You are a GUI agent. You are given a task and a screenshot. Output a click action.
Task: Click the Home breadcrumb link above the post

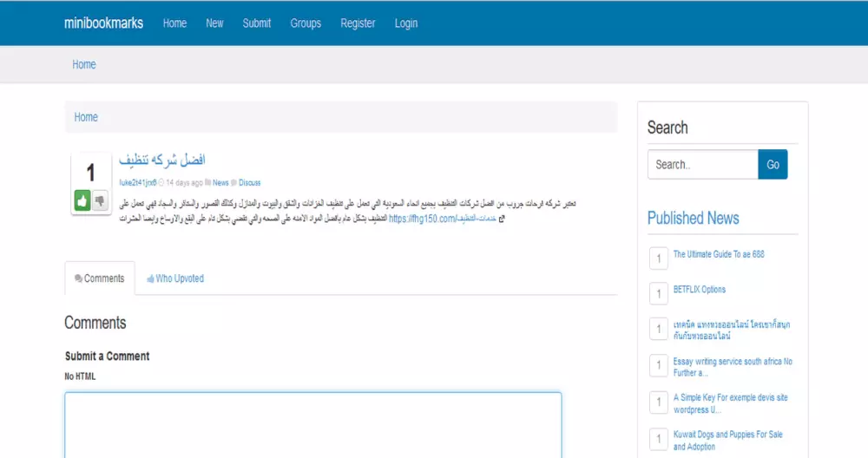(x=86, y=117)
